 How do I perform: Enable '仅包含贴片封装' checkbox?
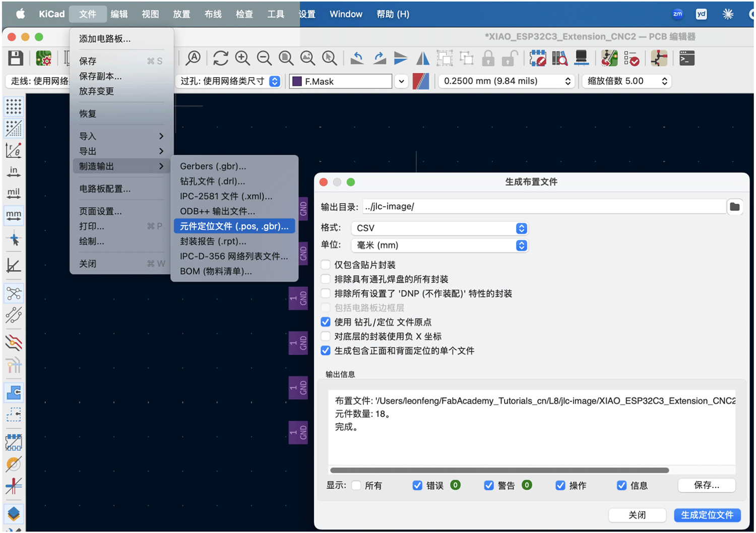point(326,265)
